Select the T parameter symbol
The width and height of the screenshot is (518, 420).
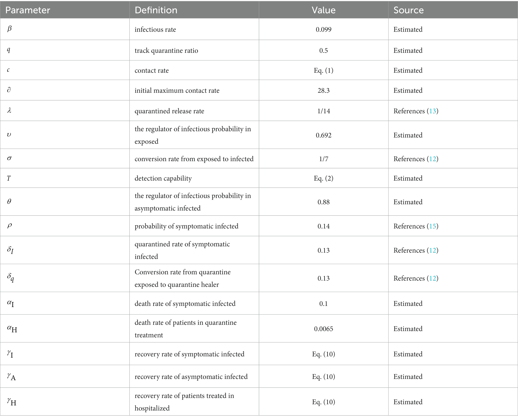pyautogui.click(x=9, y=178)
